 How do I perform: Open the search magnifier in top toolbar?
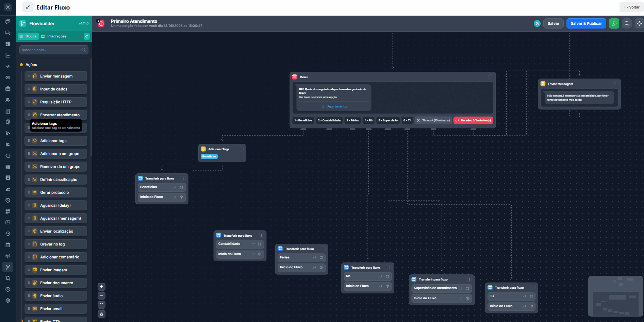(x=627, y=23)
